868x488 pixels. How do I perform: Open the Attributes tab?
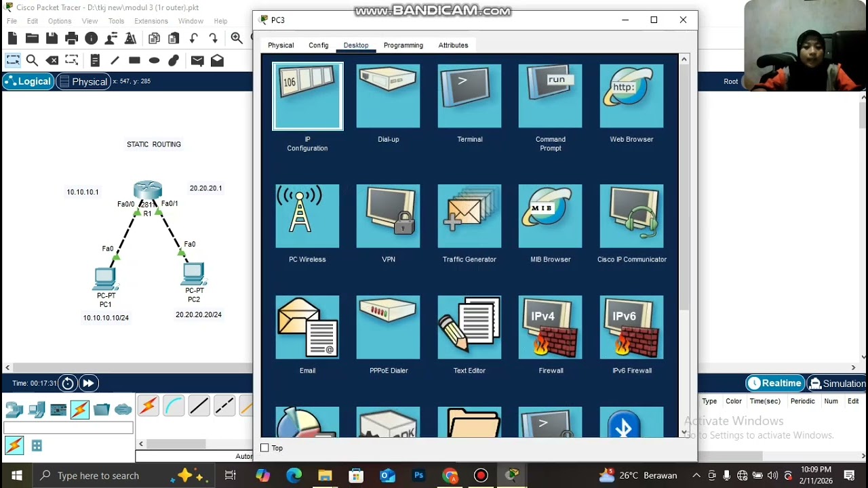tap(453, 45)
